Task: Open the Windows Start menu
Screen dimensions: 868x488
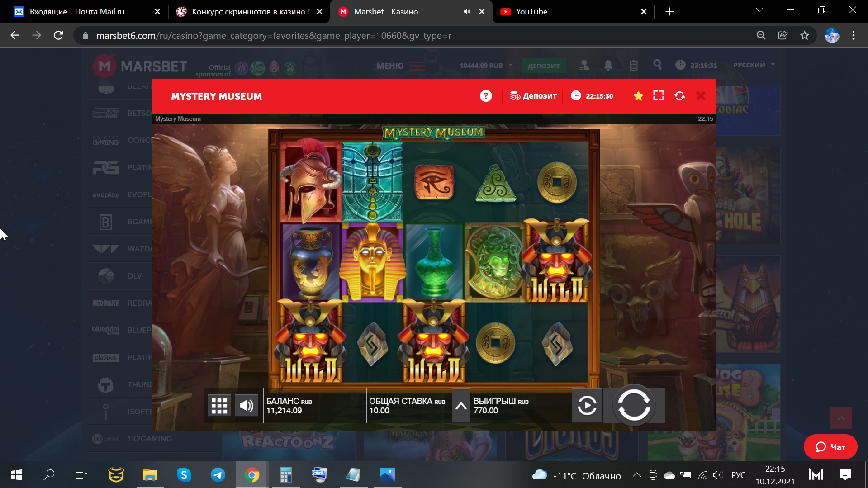Action: point(16,475)
